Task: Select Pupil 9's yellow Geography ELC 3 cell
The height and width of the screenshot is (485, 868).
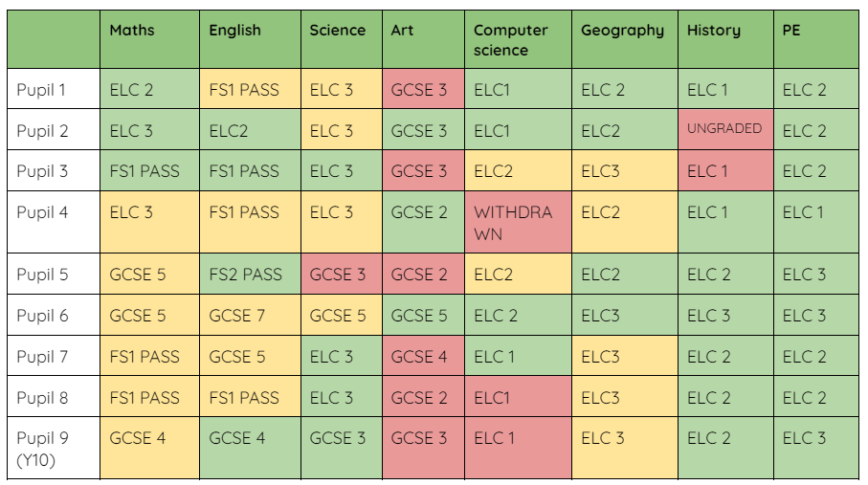Action: tap(603, 438)
